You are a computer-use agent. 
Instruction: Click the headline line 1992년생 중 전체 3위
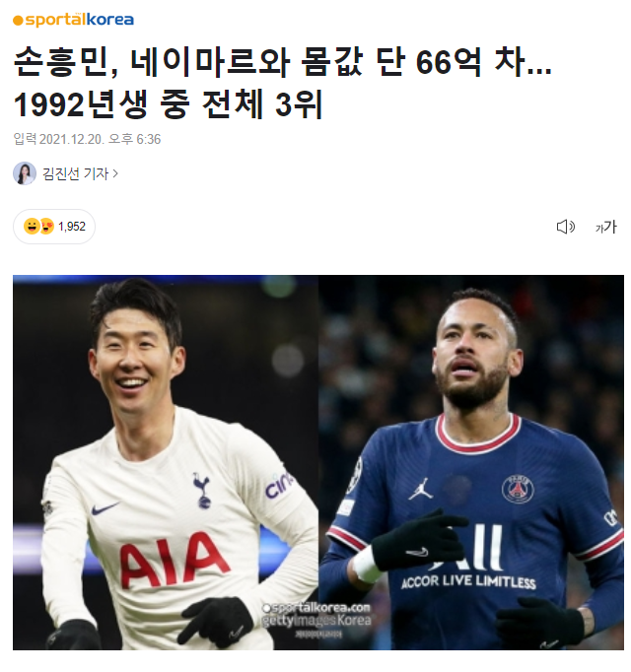tap(169, 104)
